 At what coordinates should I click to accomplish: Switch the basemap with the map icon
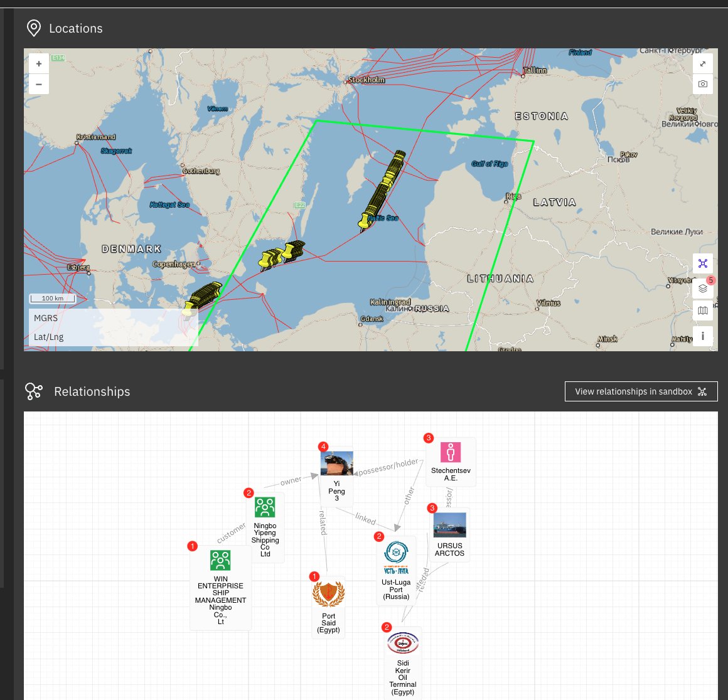point(703,310)
